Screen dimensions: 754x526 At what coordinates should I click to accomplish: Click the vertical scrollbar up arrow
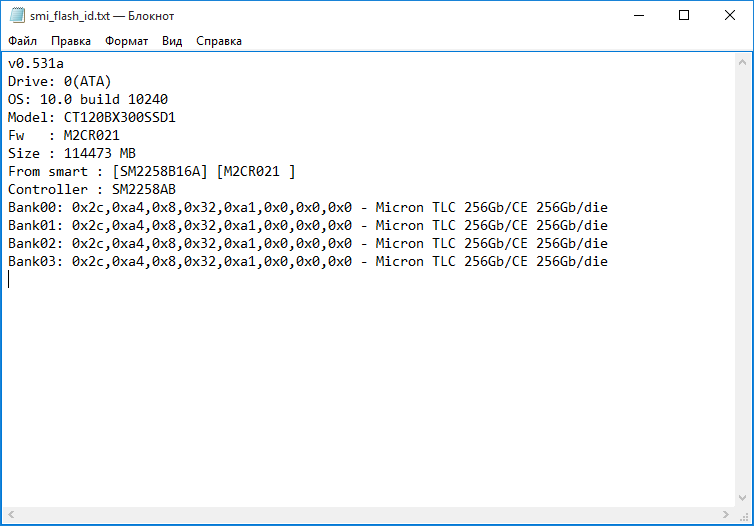742,63
